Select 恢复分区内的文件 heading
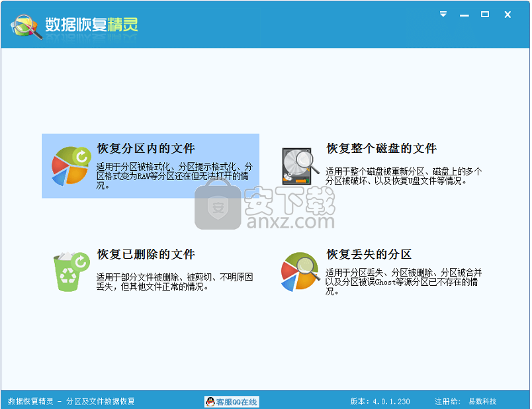532x409 pixels. [146, 148]
